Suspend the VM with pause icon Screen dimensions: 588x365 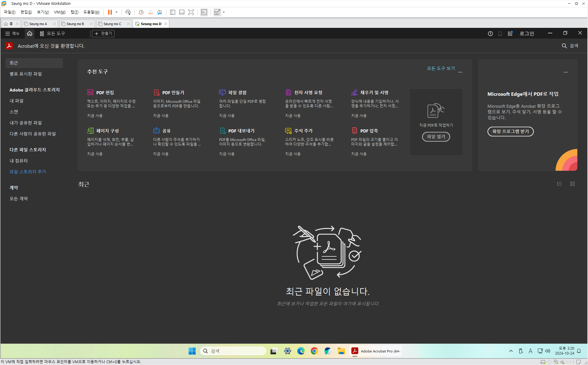(110, 12)
